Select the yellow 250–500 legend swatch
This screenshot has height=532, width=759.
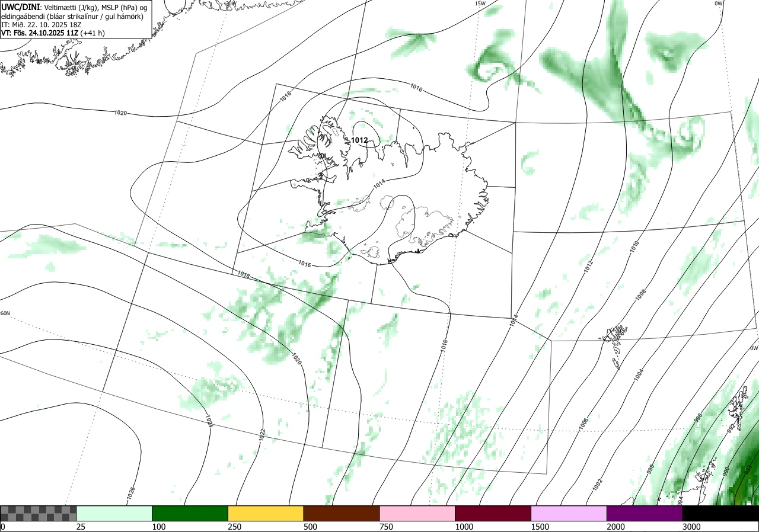pyautogui.click(x=266, y=513)
